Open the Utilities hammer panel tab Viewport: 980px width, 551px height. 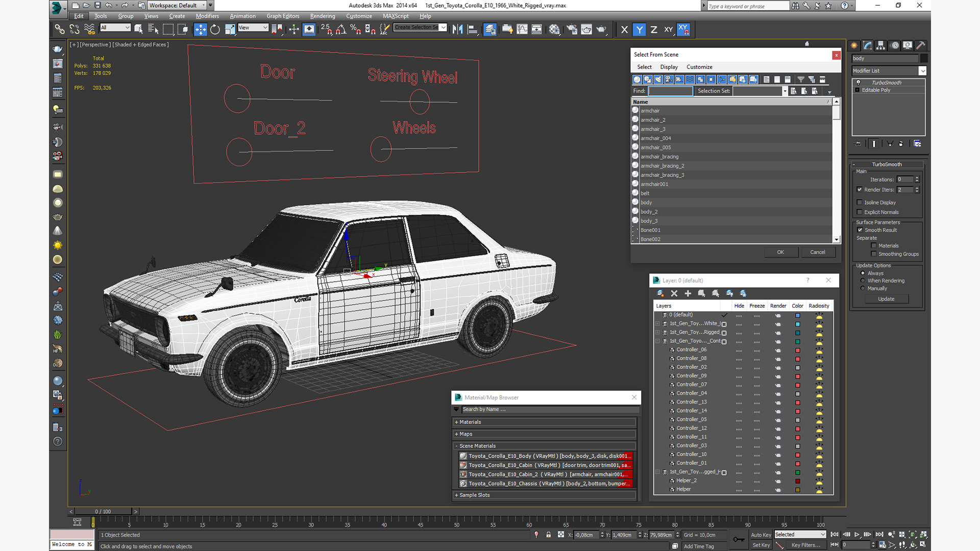(921, 45)
